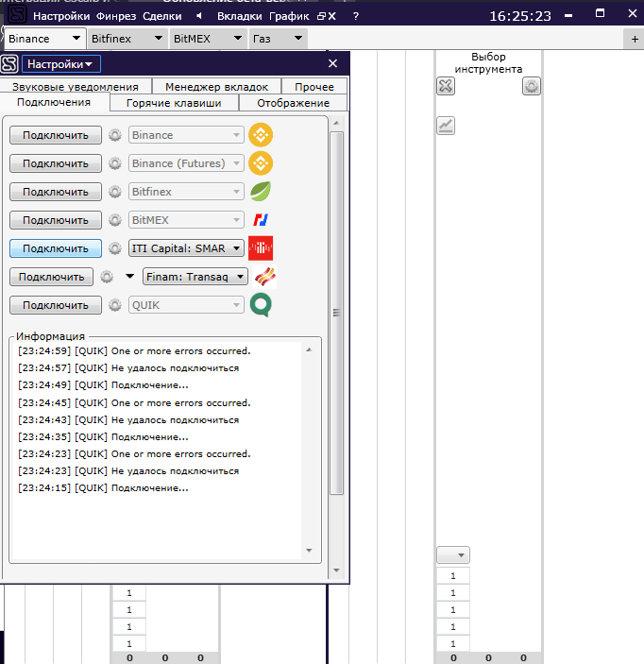Select log line [23:24:59] One or more errors
644x664 pixels.
(134, 351)
